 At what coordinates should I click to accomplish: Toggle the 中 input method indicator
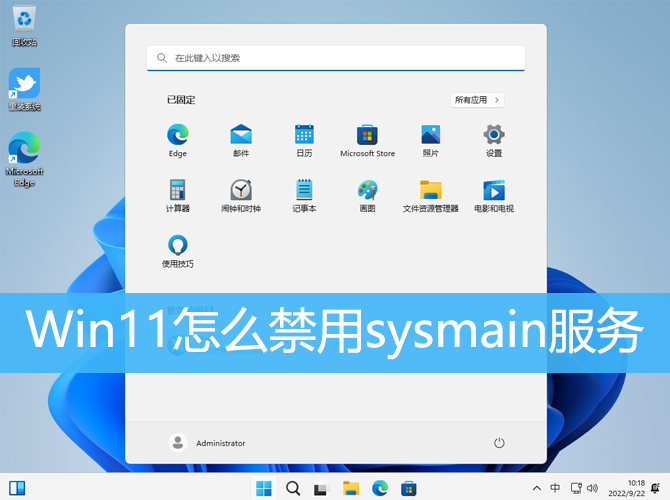(x=555, y=489)
